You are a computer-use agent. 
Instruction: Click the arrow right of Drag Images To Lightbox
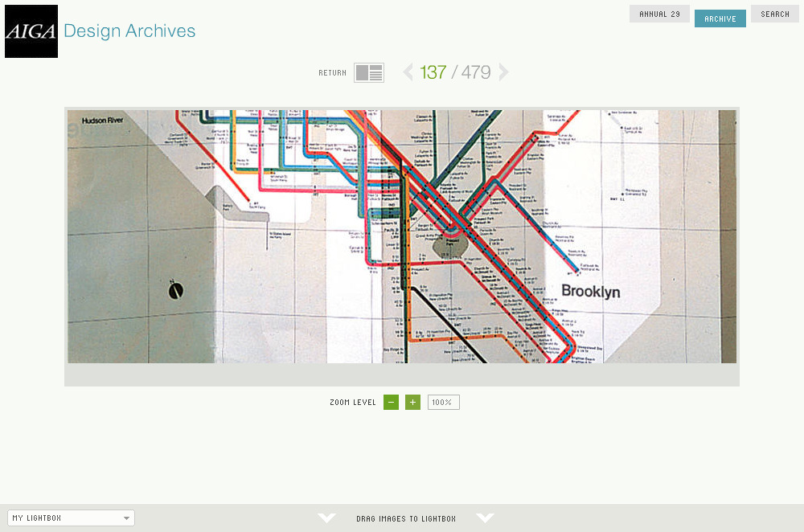pos(485,518)
